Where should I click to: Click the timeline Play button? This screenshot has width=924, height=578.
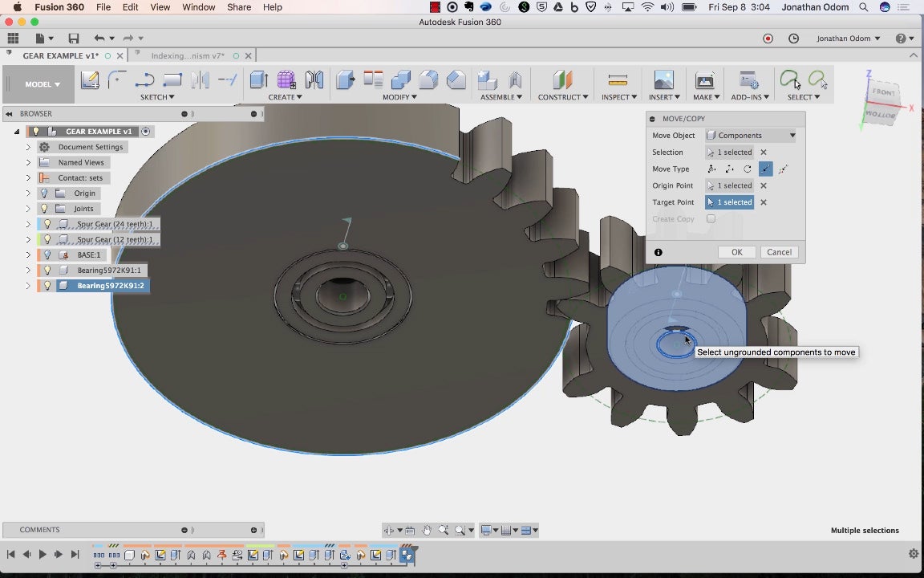(x=42, y=554)
